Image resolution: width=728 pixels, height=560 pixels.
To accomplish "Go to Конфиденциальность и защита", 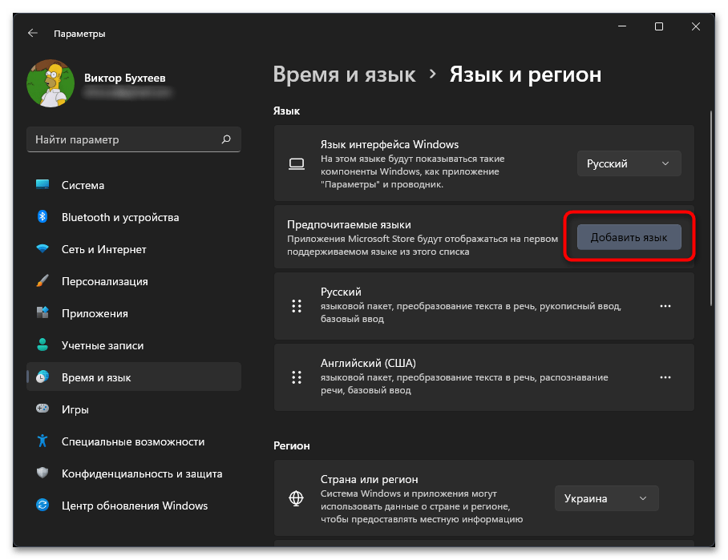I will pyautogui.click(x=134, y=473).
